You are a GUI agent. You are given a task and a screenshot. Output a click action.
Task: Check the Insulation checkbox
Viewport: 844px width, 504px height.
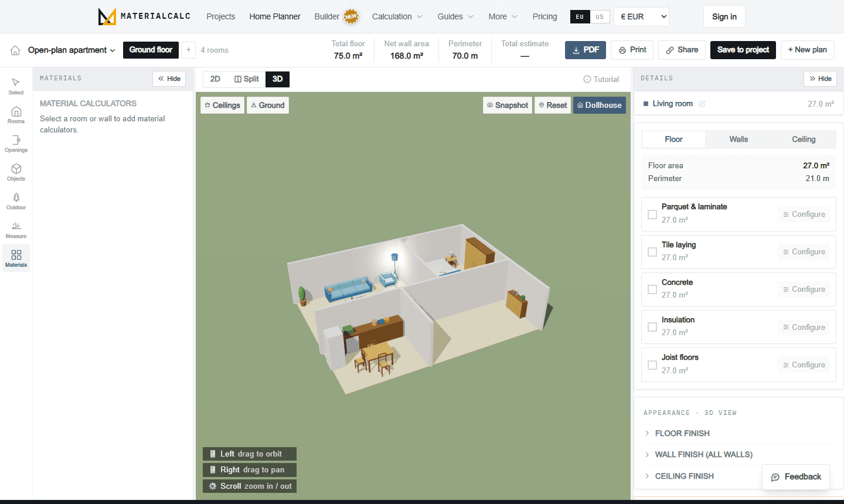tap(652, 327)
